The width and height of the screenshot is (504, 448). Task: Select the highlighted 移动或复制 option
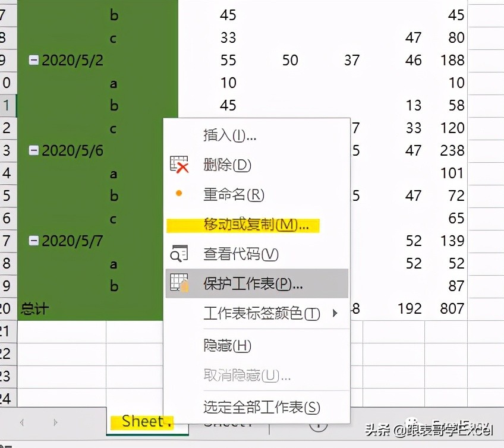pos(250,226)
